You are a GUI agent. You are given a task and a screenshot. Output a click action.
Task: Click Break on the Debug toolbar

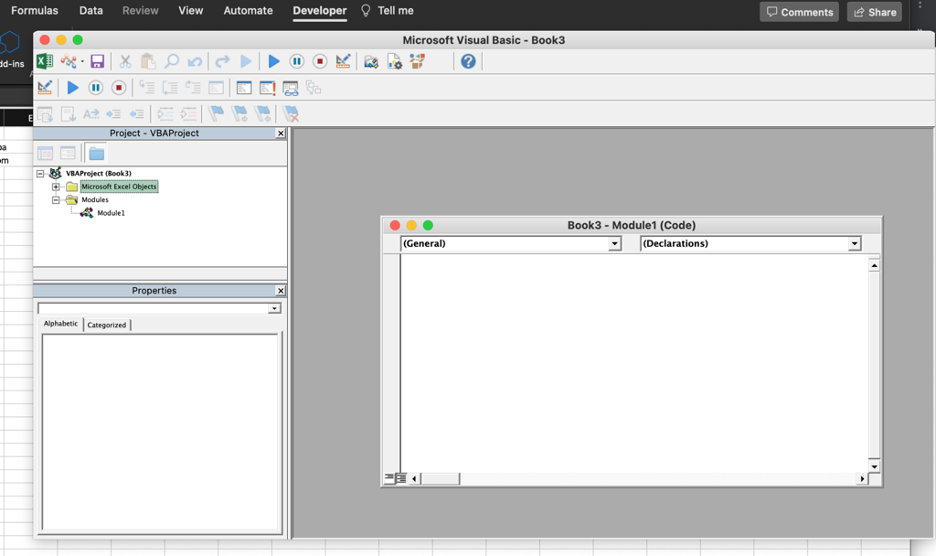[x=96, y=88]
